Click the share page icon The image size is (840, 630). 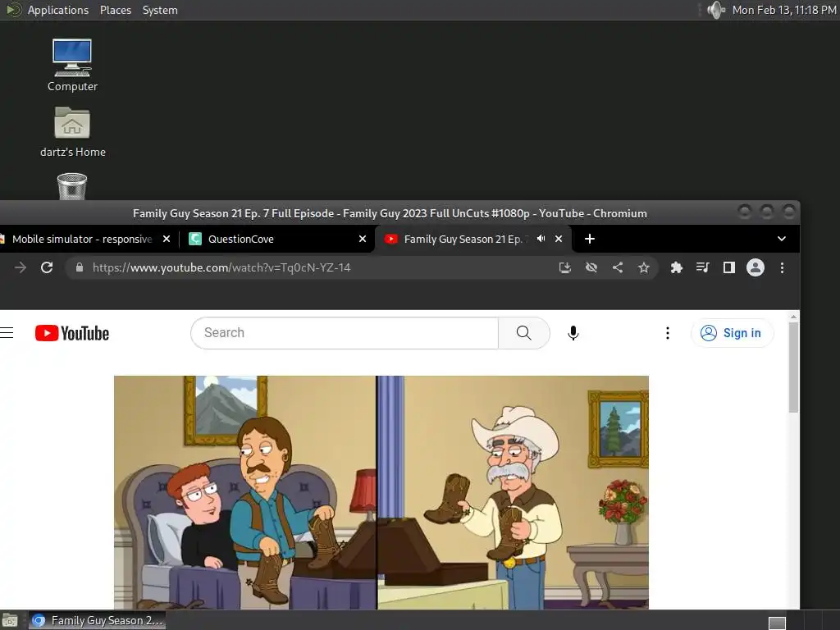point(617,267)
